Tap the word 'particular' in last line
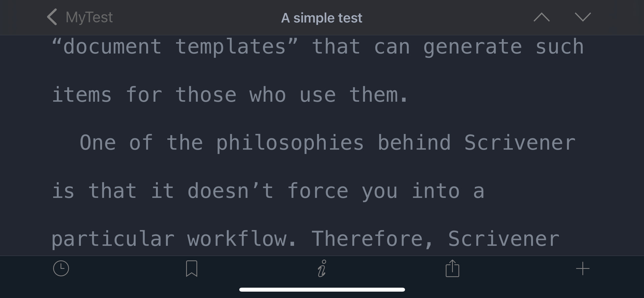644x298 pixels. click(113, 240)
